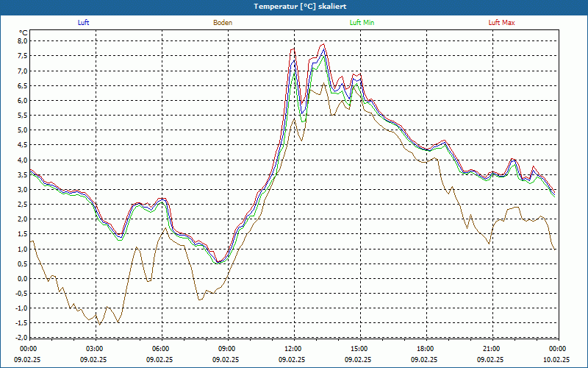
Task: Select the green Luft Min legend label
Action: (x=362, y=23)
